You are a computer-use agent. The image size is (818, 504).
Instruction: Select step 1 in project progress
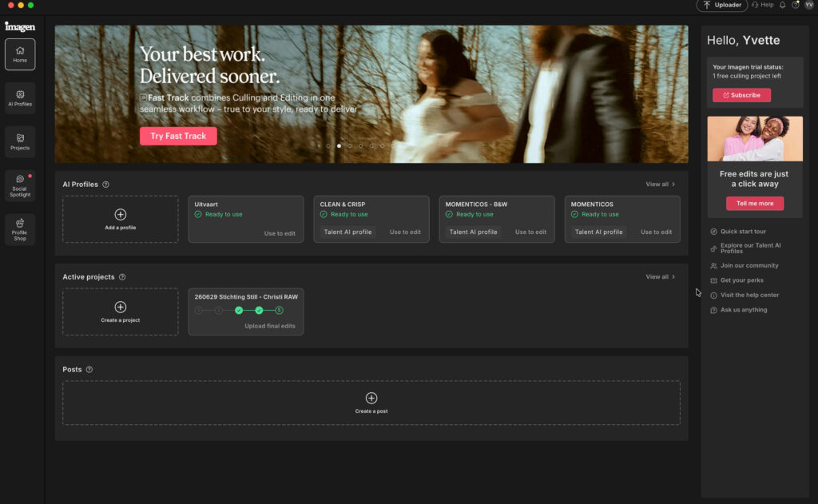(198, 311)
